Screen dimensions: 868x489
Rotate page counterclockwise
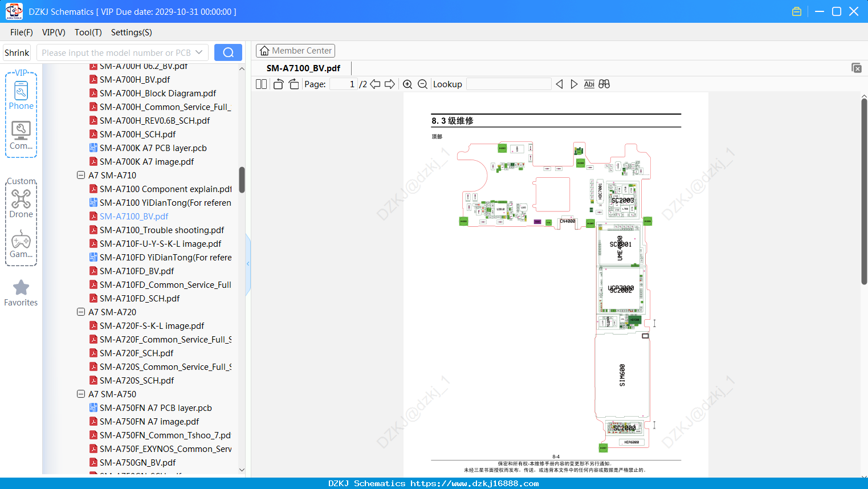click(x=278, y=84)
